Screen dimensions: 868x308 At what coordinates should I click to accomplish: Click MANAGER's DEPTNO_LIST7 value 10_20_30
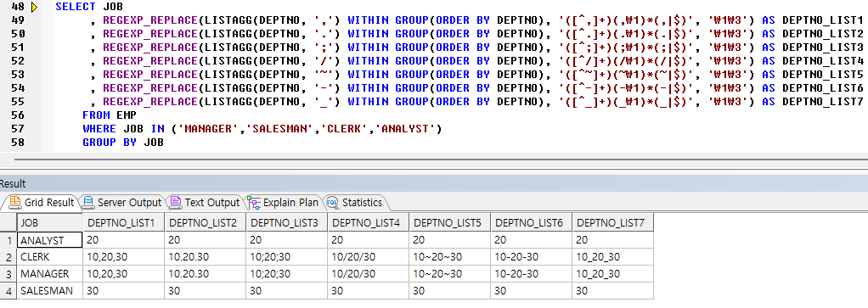(x=612, y=274)
